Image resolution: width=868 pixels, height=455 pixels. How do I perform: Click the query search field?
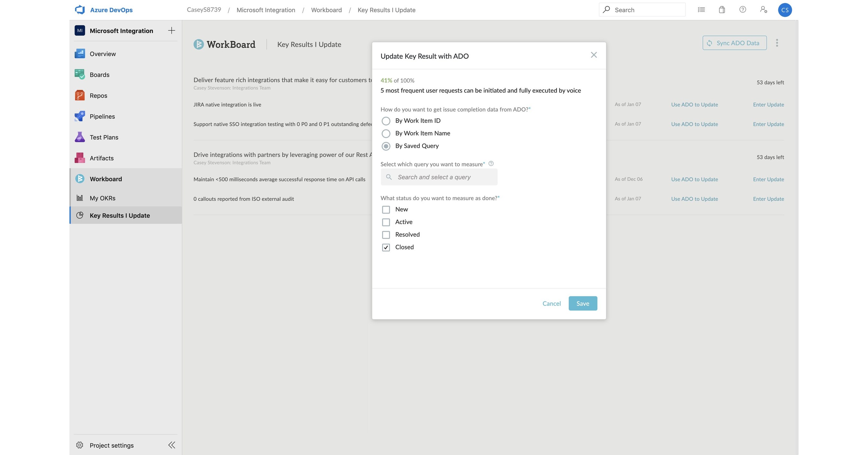click(439, 177)
